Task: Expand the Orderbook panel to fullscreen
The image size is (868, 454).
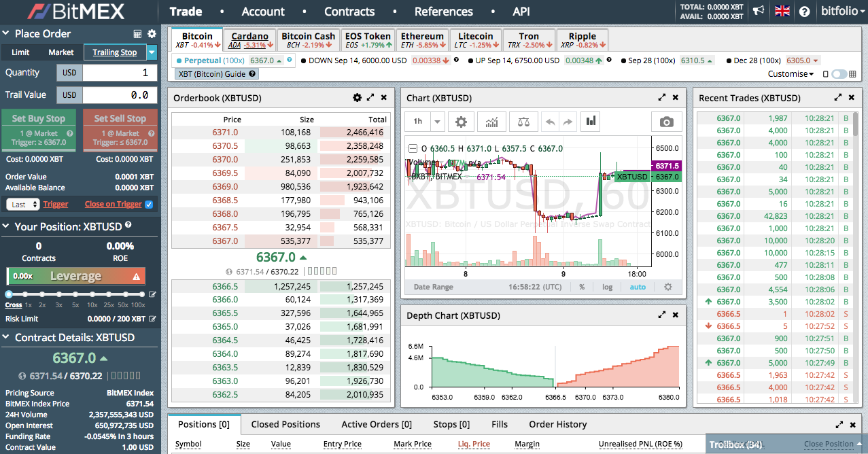Action: (370, 97)
